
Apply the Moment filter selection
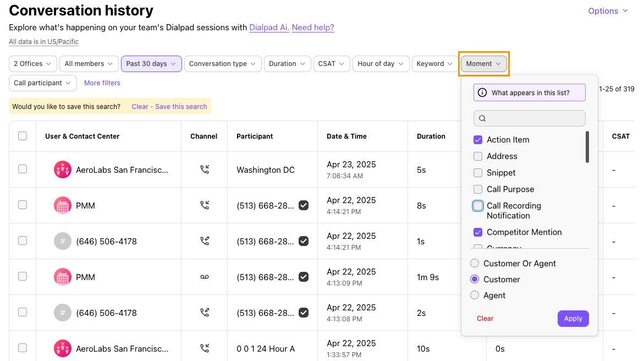click(573, 319)
